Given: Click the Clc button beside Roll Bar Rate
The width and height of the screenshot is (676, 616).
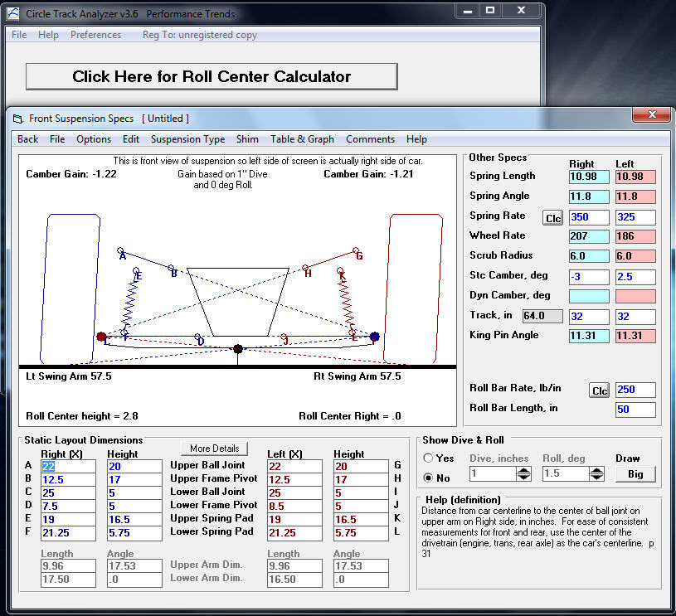Looking at the screenshot, I should coord(599,390).
